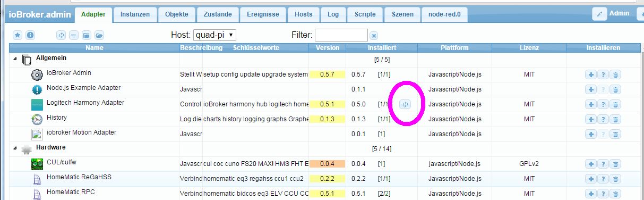Delete the Logitech Harmony Adapter
The image size is (644, 200).
(615, 104)
